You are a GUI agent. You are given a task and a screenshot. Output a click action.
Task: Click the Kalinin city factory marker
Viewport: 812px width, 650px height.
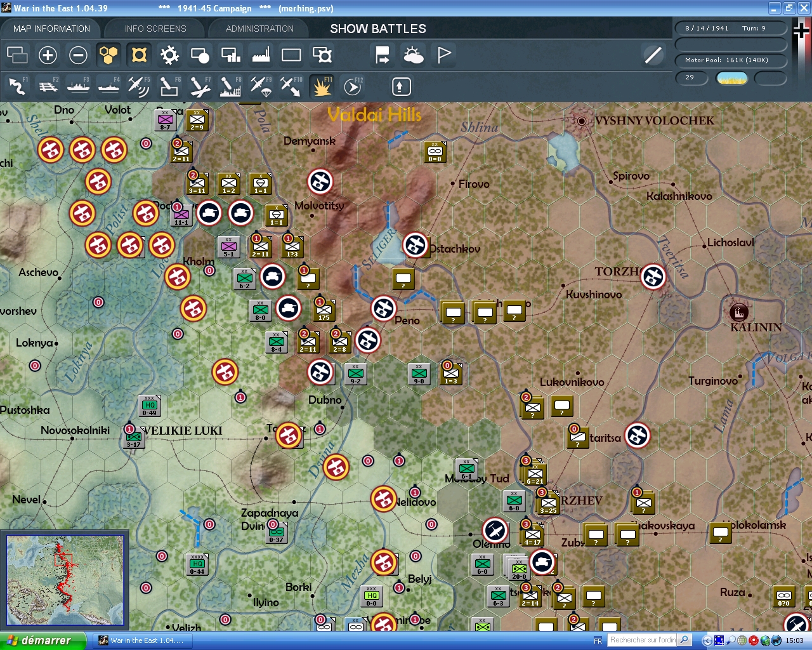(x=738, y=312)
